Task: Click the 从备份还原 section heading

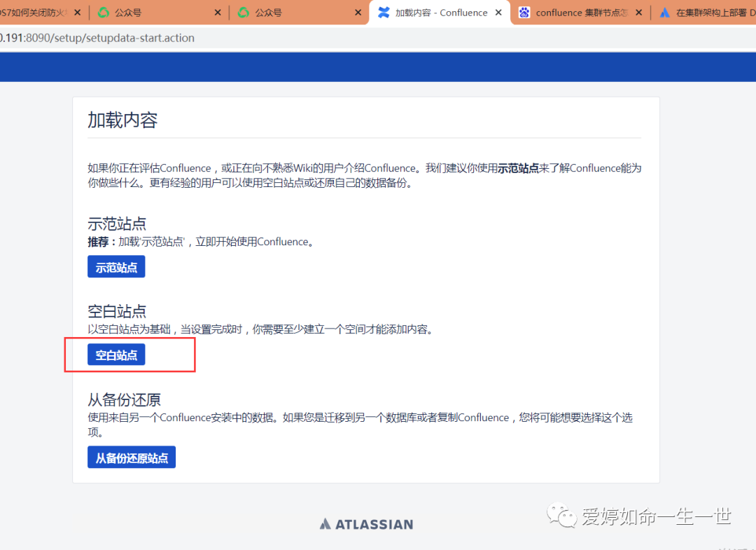Action: point(124,399)
